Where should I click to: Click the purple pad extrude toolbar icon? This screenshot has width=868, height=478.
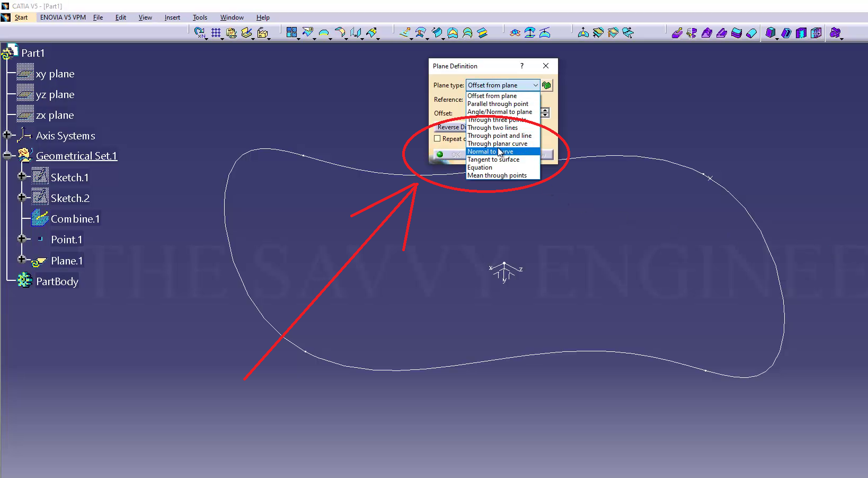(x=677, y=33)
